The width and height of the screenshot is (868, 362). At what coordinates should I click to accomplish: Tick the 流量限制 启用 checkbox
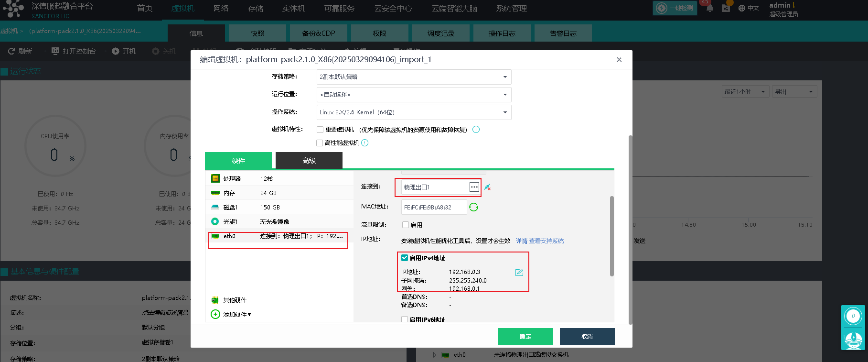[x=405, y=225]
